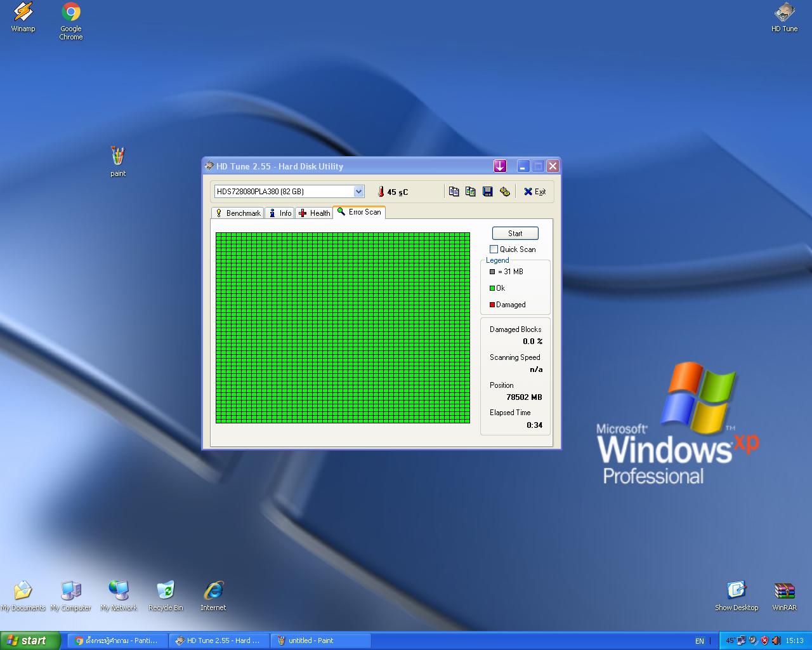Viewport: 812px width, 650px height.
Task: Click the Exit button in HD Tune
Action: click(x=534, y=192)
